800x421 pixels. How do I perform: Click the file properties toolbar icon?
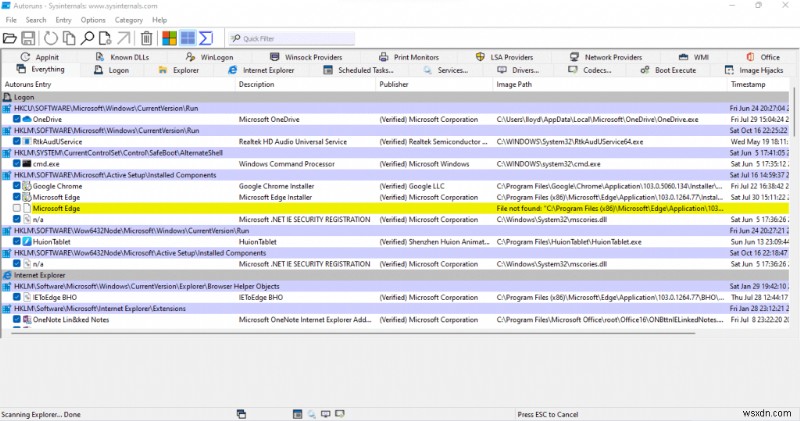click(x=105, y=38)
